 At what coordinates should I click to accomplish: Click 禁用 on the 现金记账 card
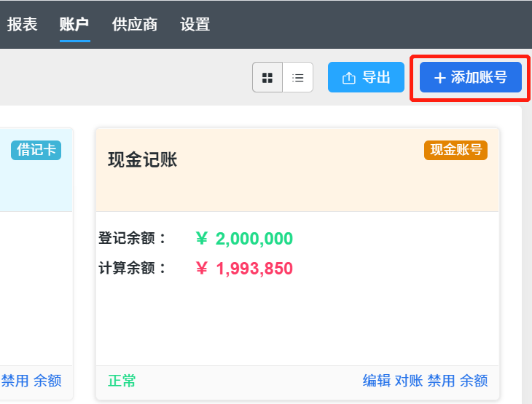coord(441,381)
